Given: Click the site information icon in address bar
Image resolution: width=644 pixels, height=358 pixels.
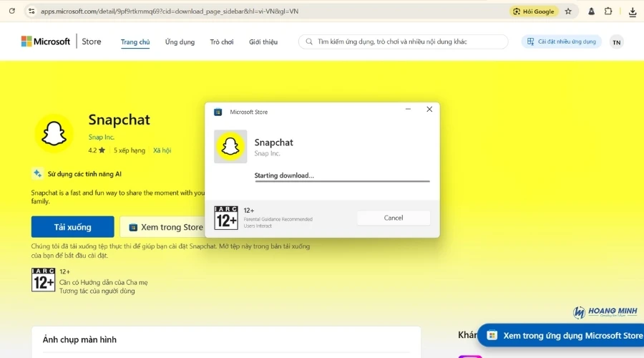Looking at the screenshot, I should tap(31, 11).
